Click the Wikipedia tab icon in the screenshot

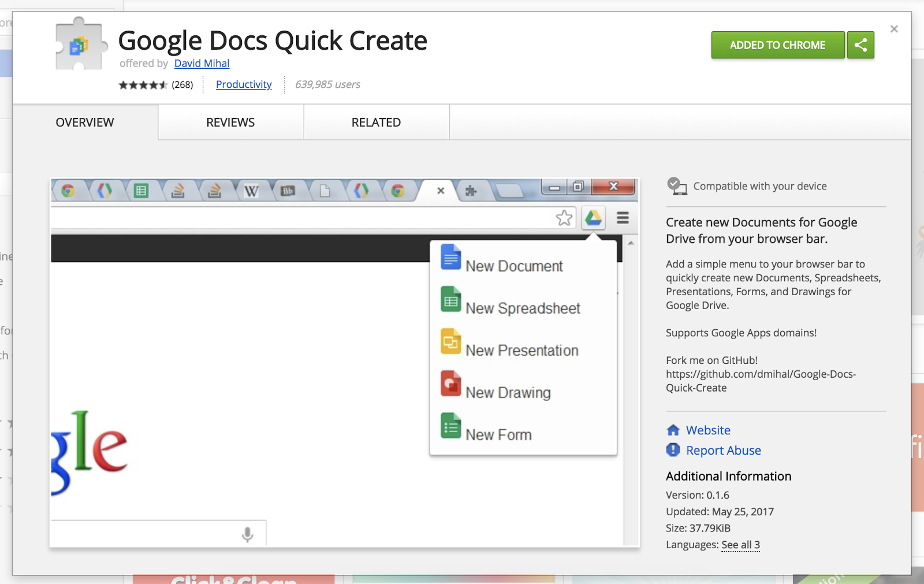pyautogui.click(x=251, y=191)
